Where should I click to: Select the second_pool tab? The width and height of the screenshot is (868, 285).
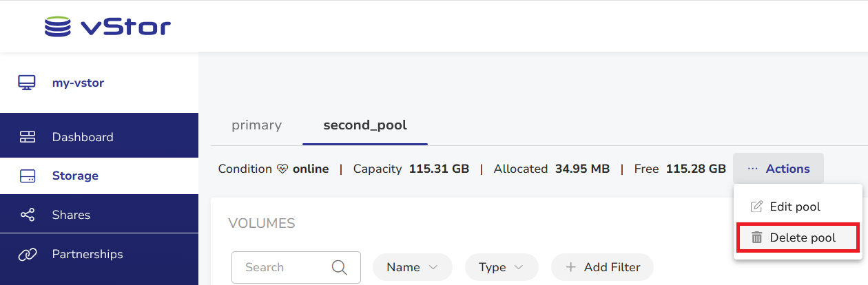365,125
